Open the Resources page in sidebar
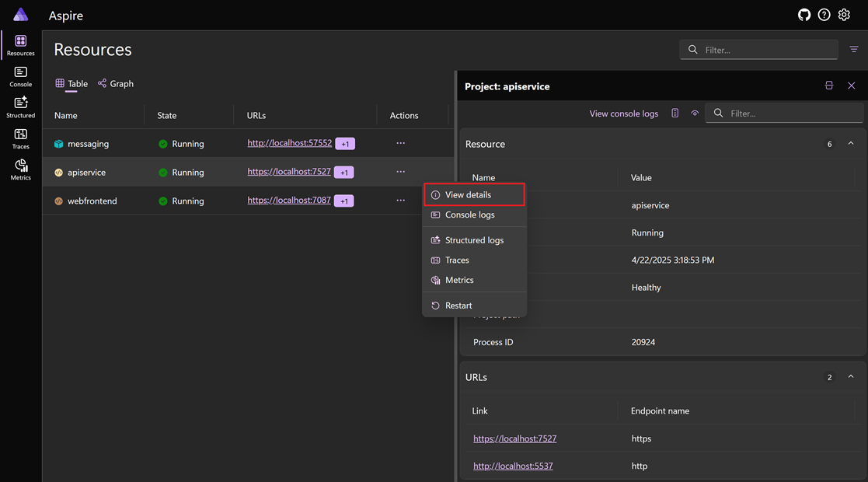Screen dimensions: 868x482 tap(20, 45)
